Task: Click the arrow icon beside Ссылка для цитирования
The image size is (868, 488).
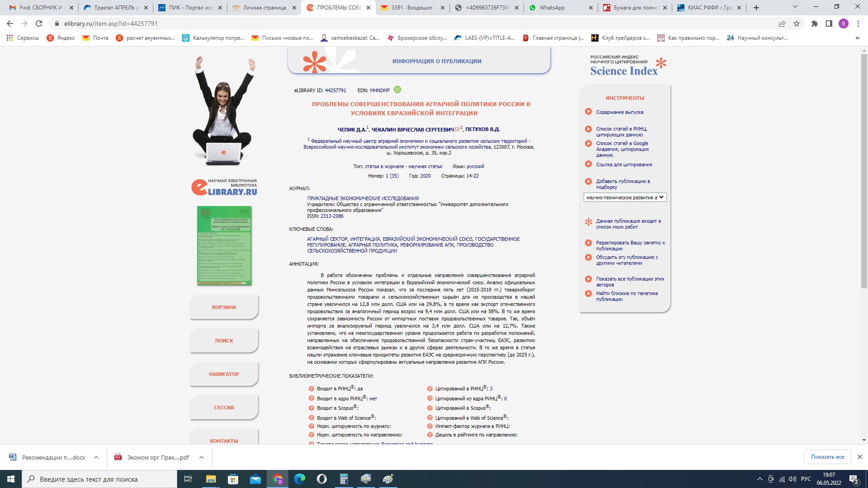Action: (x=588, y=164)
